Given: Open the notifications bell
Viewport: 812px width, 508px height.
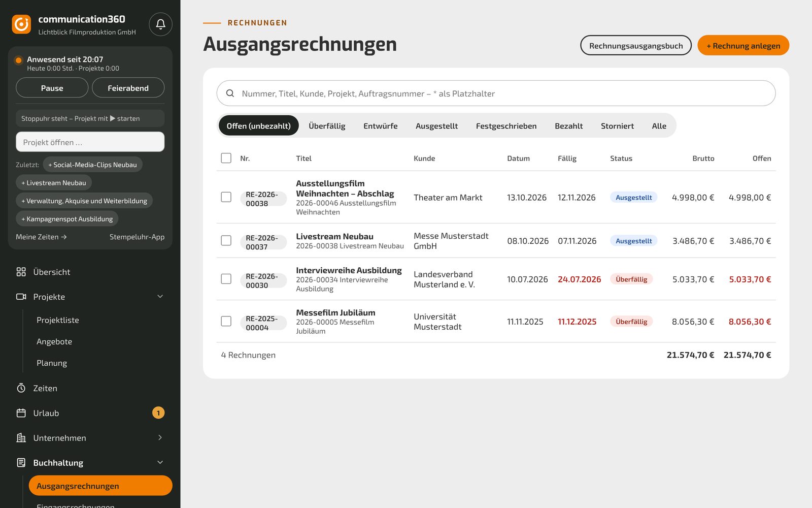Looking at the screenshot, I should pyautogui.click(x=160, y=24).
